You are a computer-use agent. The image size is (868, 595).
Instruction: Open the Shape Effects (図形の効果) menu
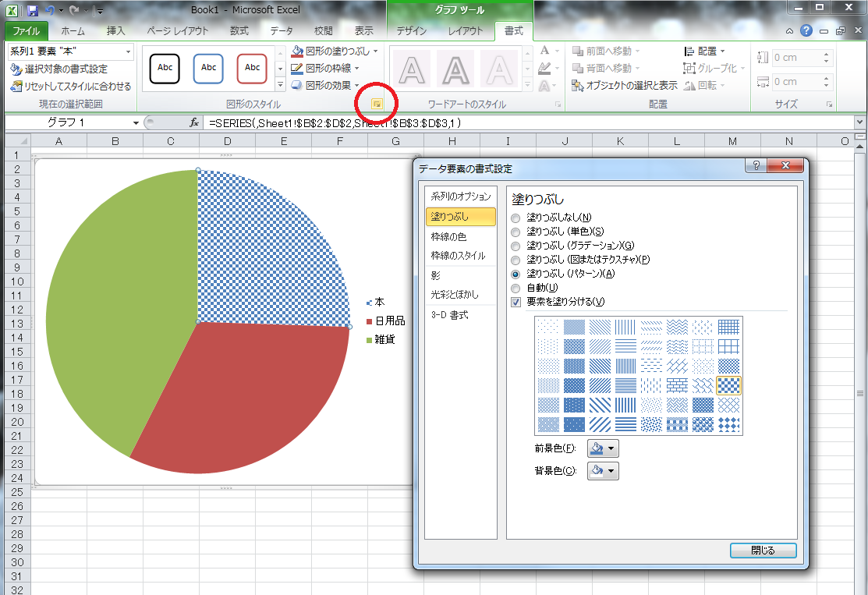click(327, 84)
